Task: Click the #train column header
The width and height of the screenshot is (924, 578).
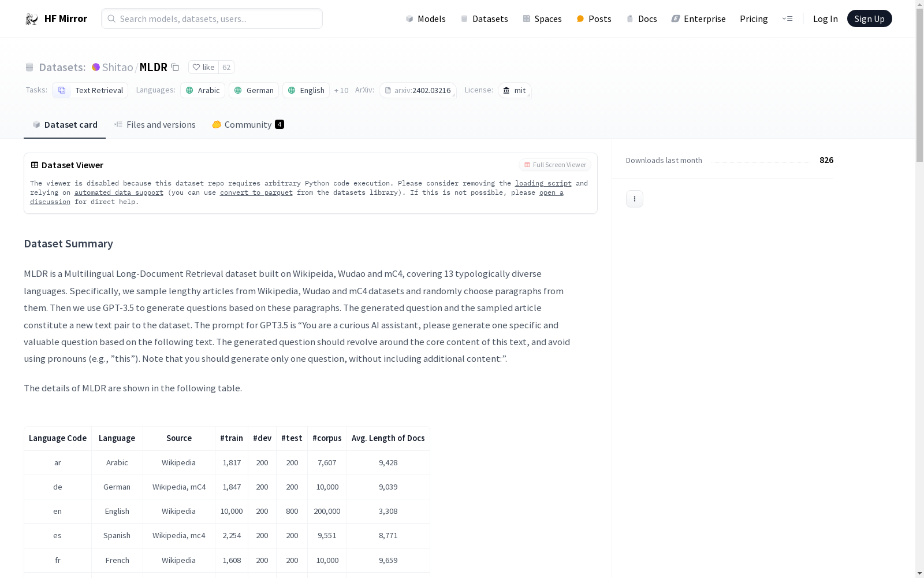Action: click(232, 438)
